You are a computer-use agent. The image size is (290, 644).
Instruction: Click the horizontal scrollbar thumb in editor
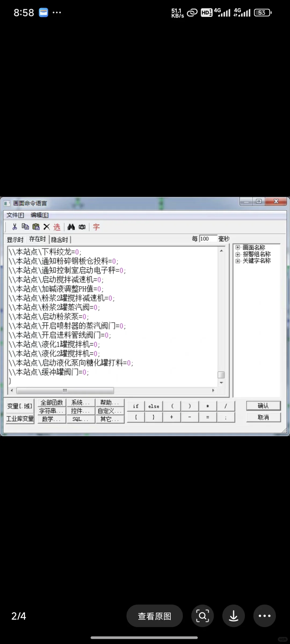[x=65, y=390]
